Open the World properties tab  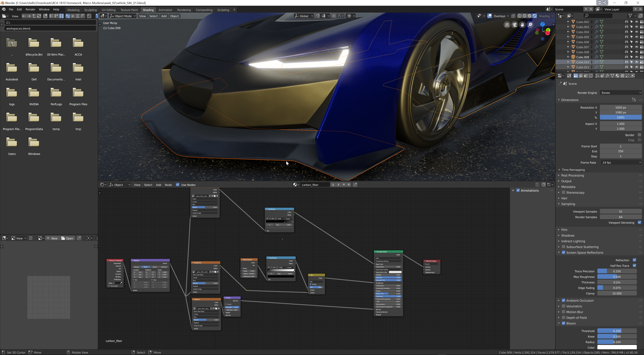pos(591,76)
